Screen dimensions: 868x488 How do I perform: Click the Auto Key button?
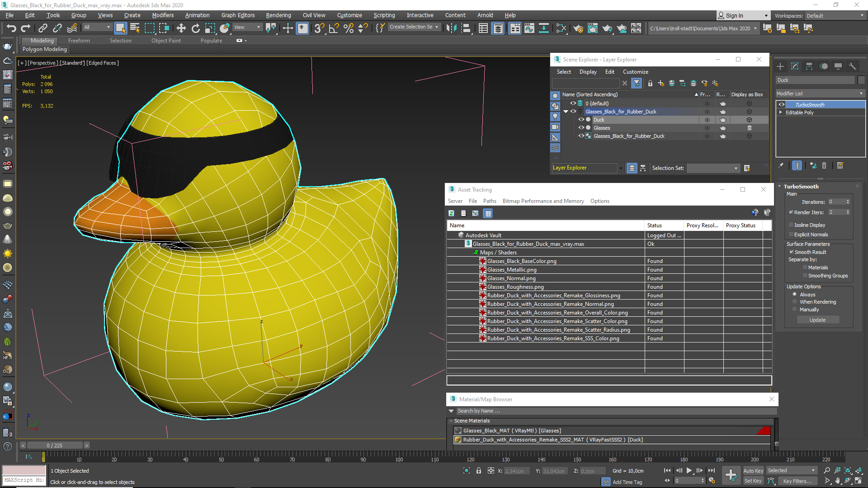[753, 471]
